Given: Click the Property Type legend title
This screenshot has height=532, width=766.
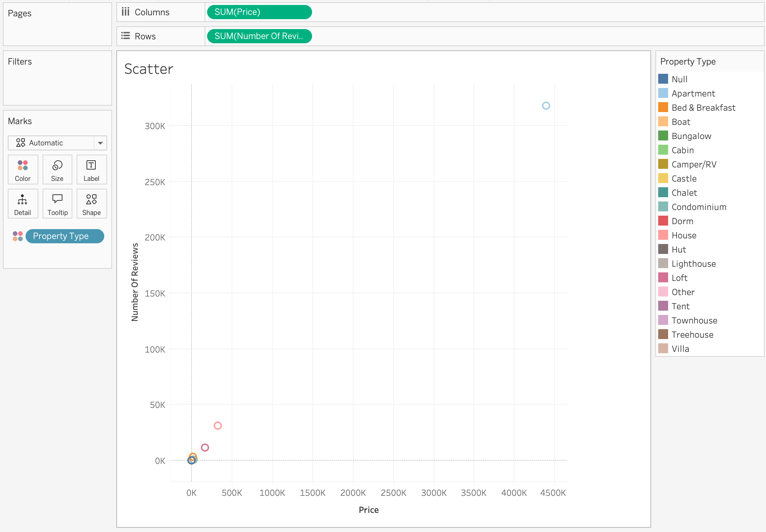Looking at the screenshot, I should click(x=688, y=61).
